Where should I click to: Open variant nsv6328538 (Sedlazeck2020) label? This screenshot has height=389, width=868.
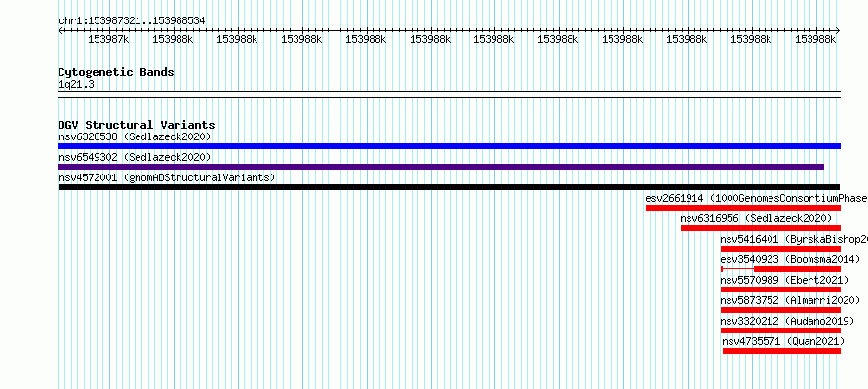135,136
